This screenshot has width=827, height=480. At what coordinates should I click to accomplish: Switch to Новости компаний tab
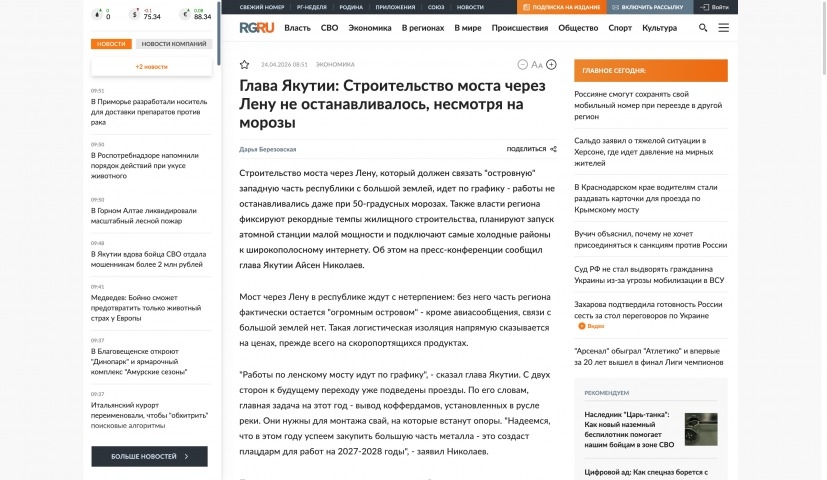coord(174,44)
